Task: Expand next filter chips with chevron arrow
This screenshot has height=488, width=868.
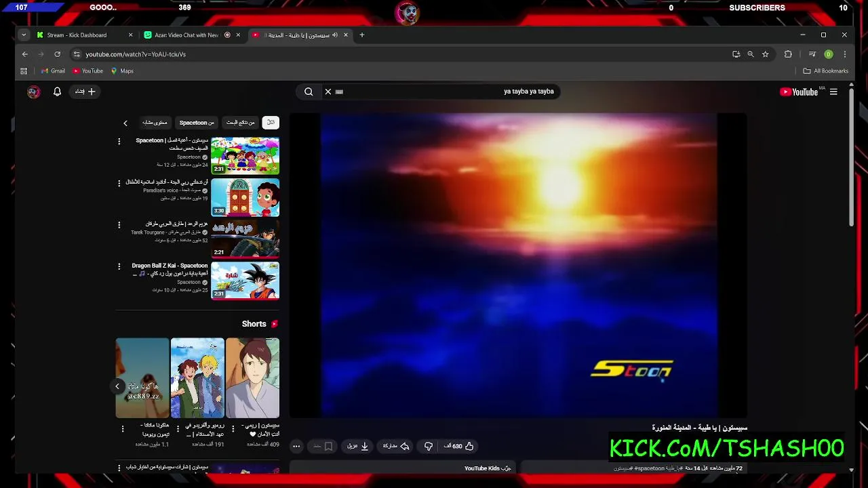Action: 125,123
